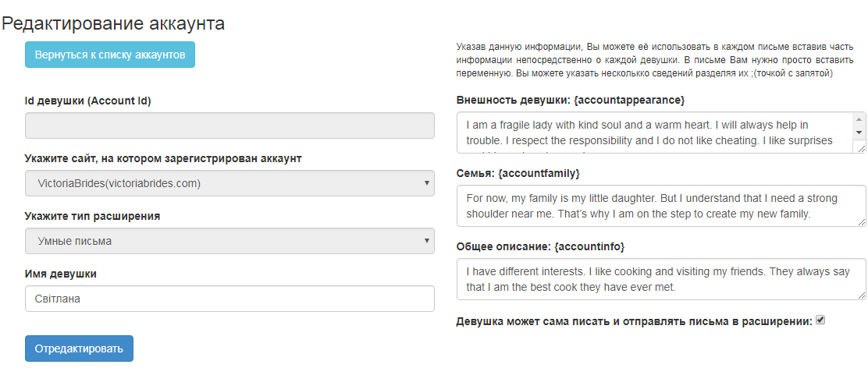This screenshot has width=868, height=375.
Task: Click resize handle of appearance textarea
Action: pyautogui.click(x=859, y=147)
